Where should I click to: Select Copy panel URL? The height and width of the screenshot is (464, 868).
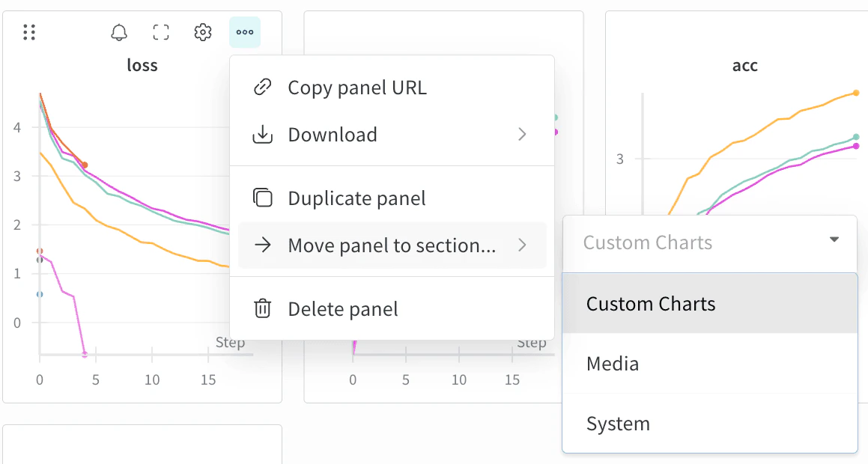click(357, 87)
